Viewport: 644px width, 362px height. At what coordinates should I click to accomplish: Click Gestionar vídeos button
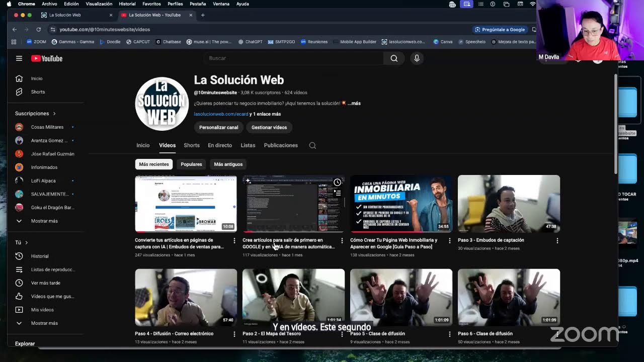click(269, 127)
